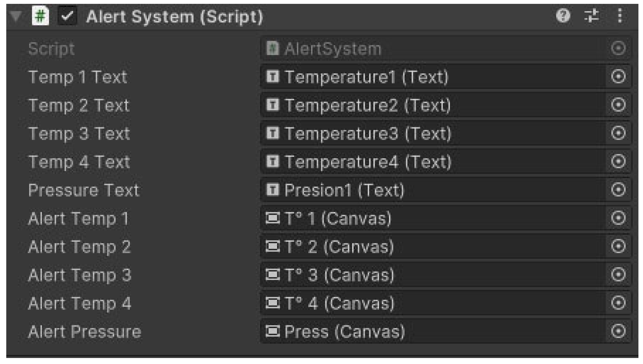The image size is (643, 364).
Task: Open the object picker for Pressure Text
Action: 618,190
